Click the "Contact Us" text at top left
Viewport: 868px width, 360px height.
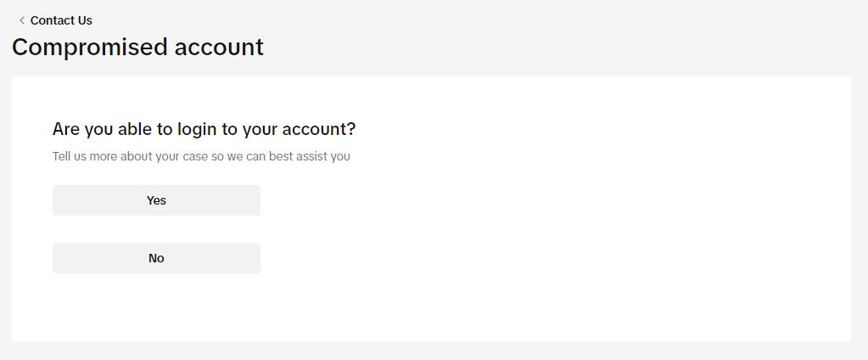(61, 20)
